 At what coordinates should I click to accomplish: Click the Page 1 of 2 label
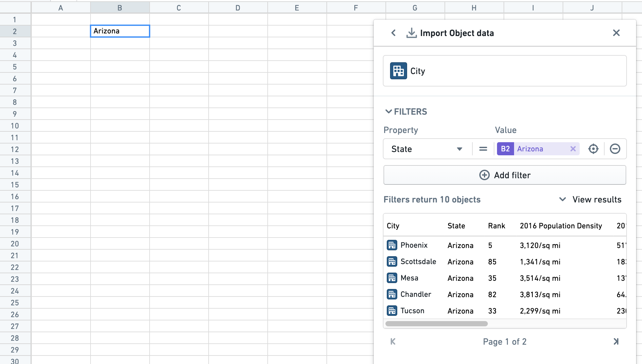[x=505, y=342]
